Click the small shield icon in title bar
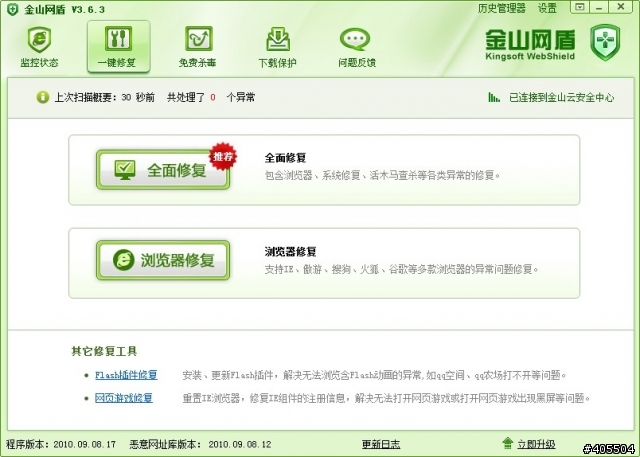640x457 pixels. [12, 9]
